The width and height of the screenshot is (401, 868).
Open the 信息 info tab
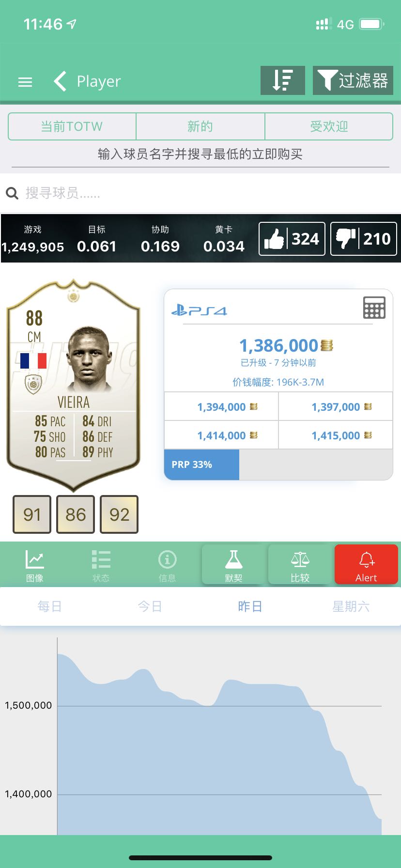pyautogui.click(x=167, y=565)
